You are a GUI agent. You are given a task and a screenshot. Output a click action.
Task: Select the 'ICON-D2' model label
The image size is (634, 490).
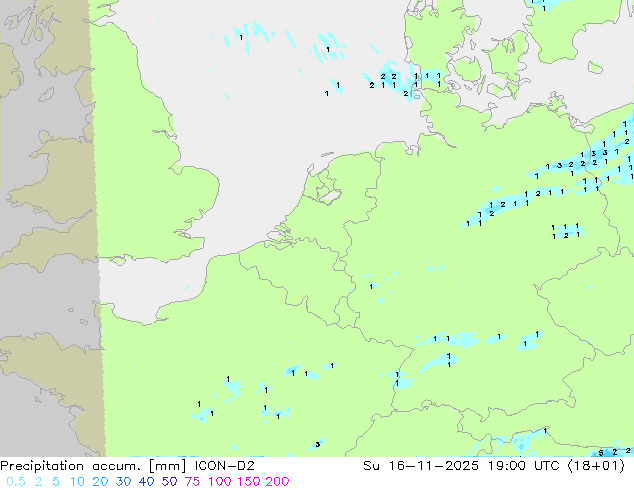pos(225,466)
